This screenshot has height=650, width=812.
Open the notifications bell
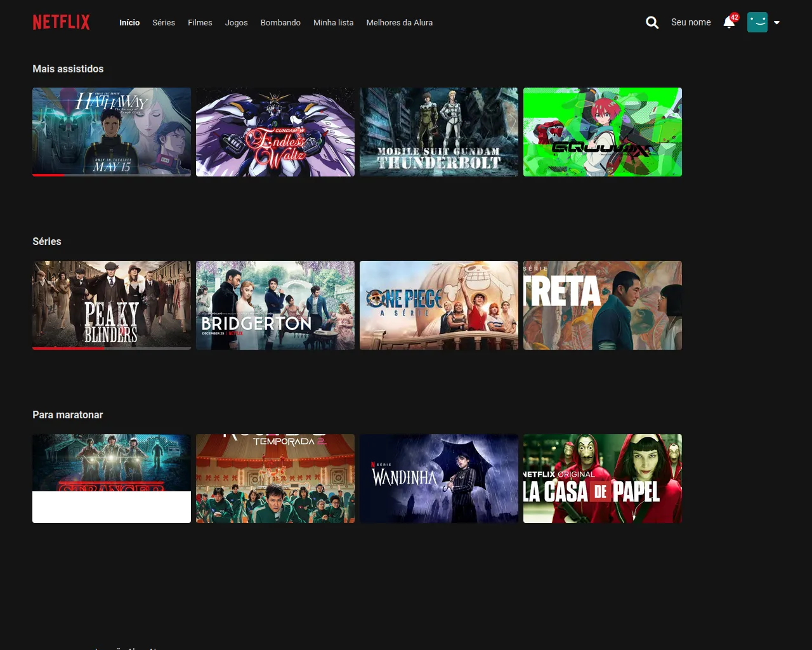[730, 22]
